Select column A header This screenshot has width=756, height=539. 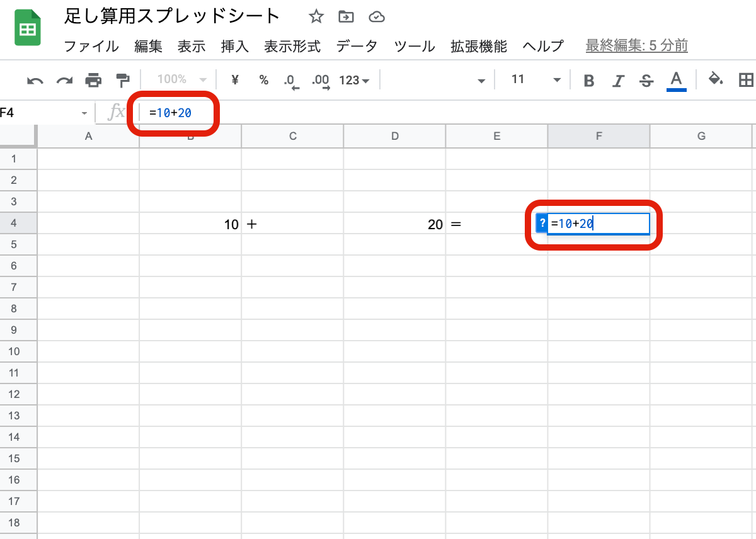point(88,136)
